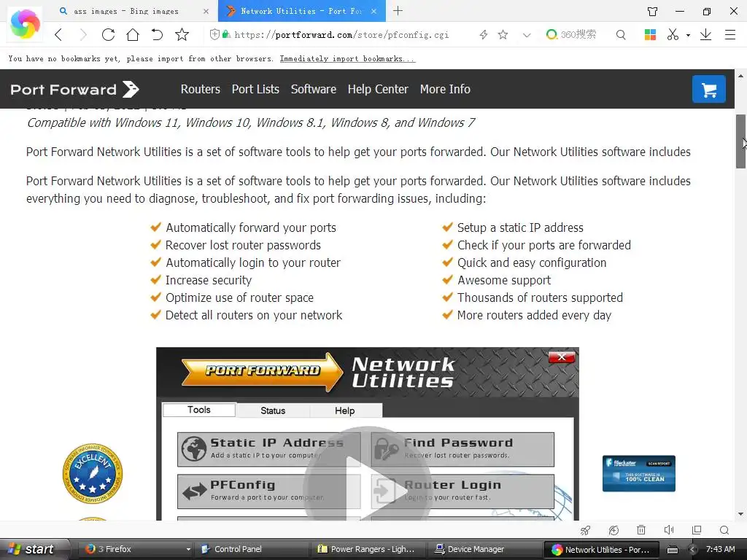This screenshot has width=747, height=560.
Task: Open the browser home page
Action: click(x=133, y=35)
